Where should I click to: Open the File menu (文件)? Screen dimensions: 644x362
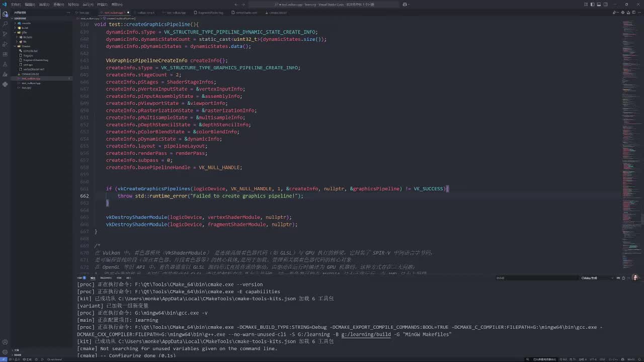16,4
